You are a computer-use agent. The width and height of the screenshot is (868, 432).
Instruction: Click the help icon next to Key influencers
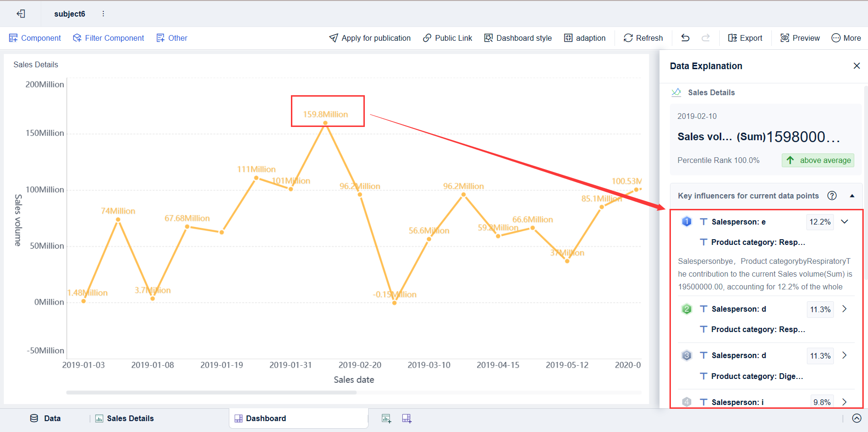pos(832,196)
